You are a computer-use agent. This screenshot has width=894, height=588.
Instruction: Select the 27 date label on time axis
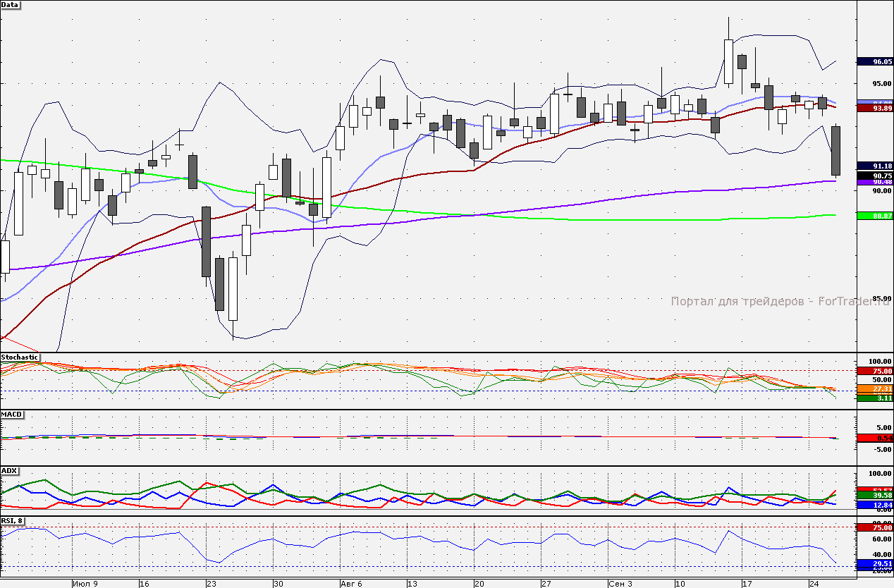click(x=546, y=584)
